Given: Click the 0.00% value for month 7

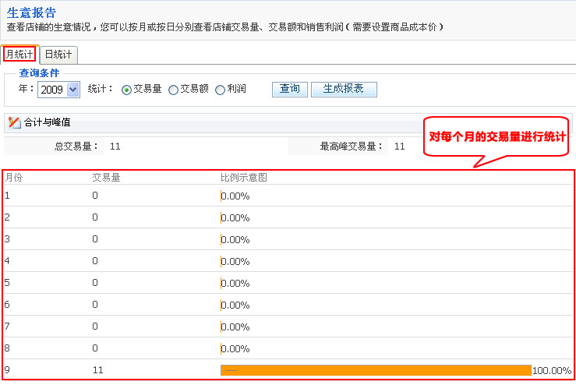Looking at the screenshot, I should coord(235,327).
